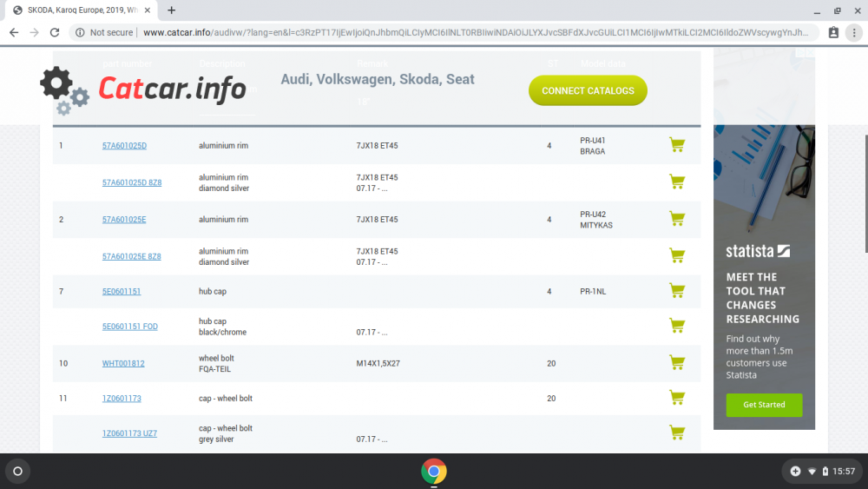Viewport: 868px width, 489px height.
Task: Click PR-U41 BRAGA model data
Action: [x=593, y=146]
